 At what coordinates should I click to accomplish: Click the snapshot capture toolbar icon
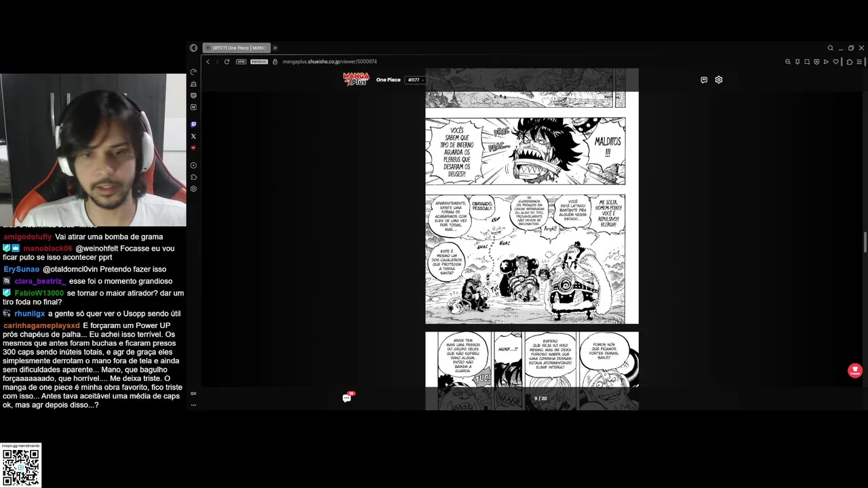807,62
